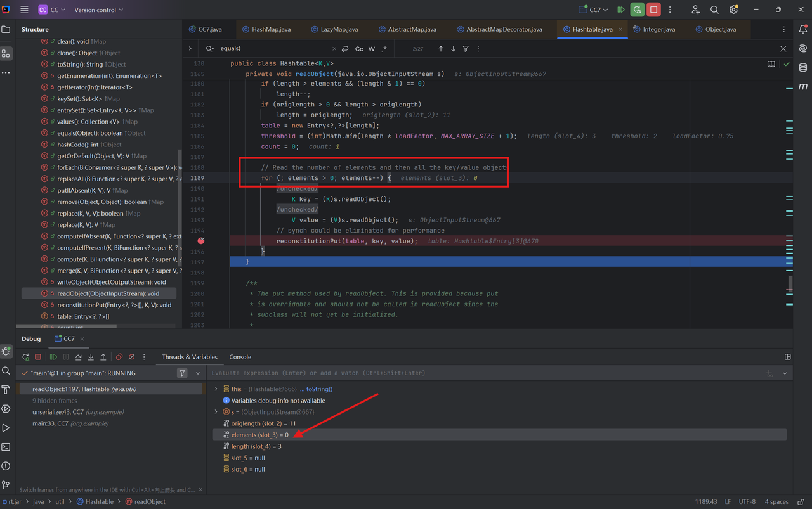Toggle Match Case (Cc) in search bar
The image size is (812, 509).
click(x=359, y=49)
